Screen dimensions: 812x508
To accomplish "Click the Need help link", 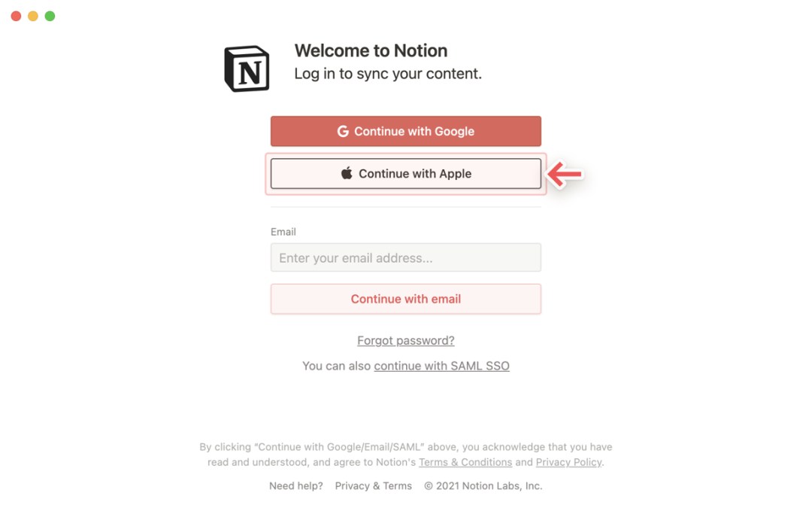I will point(295,485).
